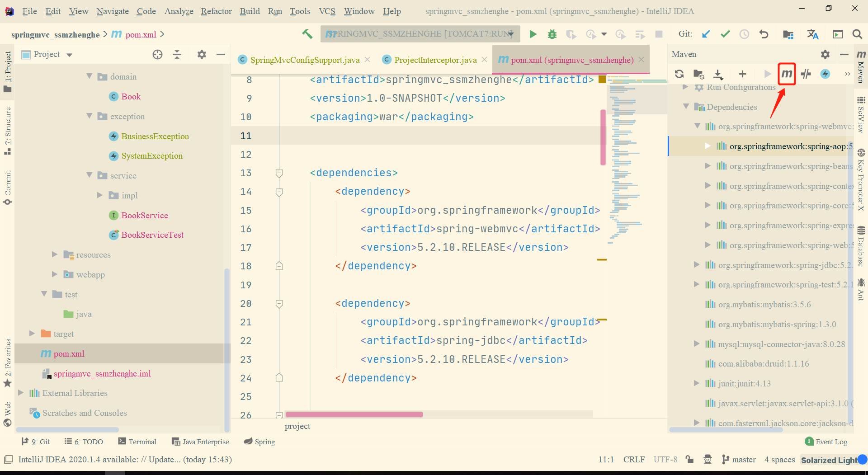Viewport: 868px width, 475px height.
Task: Open the 6: TODO tool window
Action: 84,442
